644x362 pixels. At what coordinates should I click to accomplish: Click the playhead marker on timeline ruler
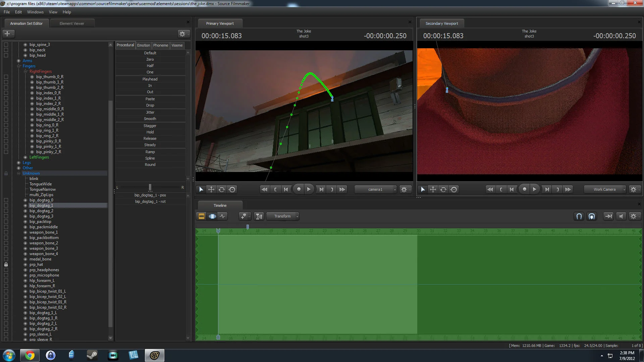tap(218, 231)
